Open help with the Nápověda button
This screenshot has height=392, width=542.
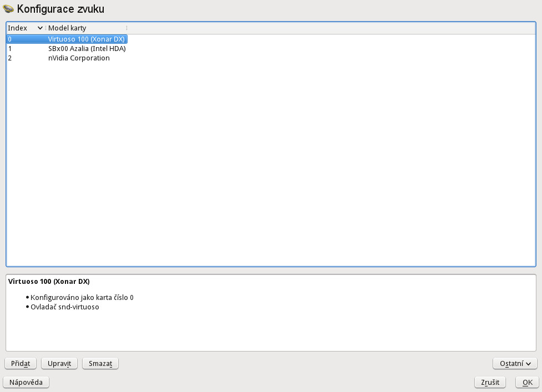pyautogui.click(x=26, y=383)
